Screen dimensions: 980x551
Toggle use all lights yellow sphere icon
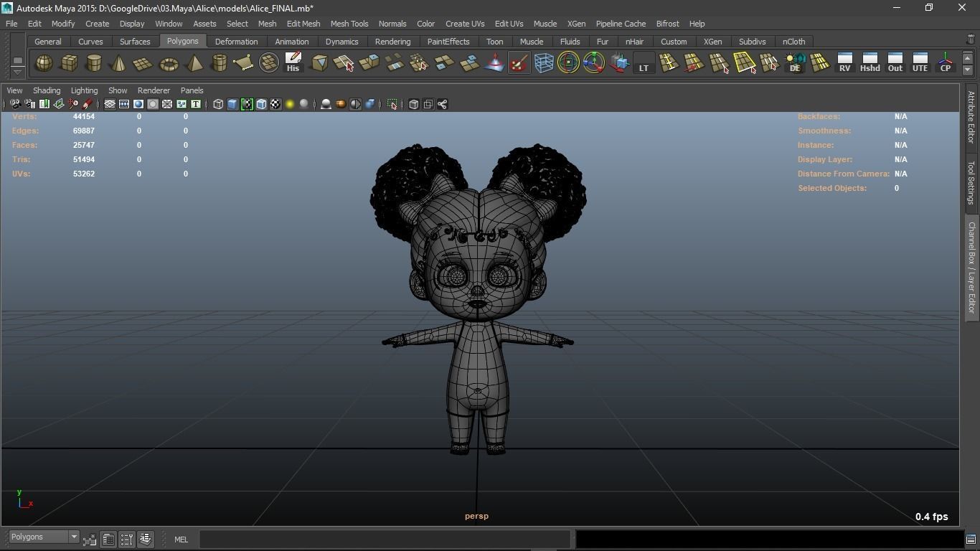click(x=290, y=104)
